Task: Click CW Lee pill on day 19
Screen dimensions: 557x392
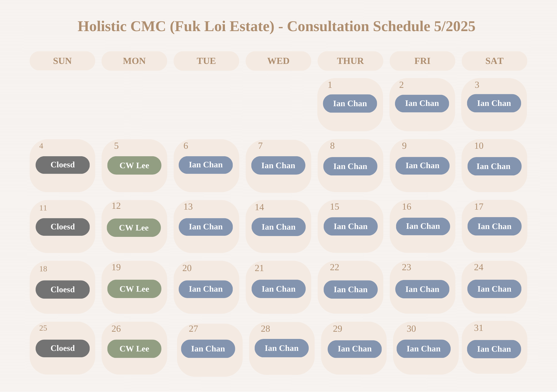Action: pyautogui.click(x=134, y=289)
